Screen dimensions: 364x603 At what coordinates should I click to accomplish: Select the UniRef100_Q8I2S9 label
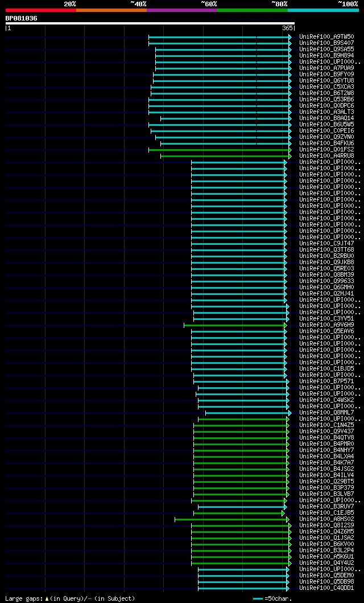coord(327,526)
